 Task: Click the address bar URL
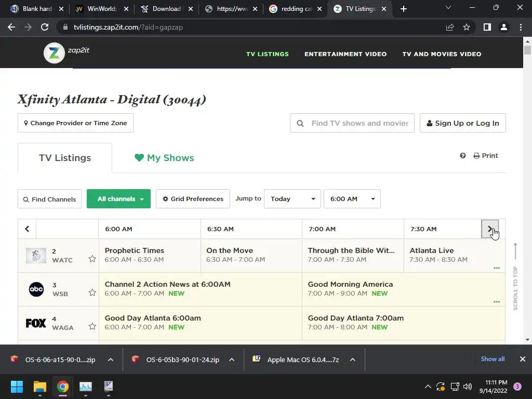128,27
